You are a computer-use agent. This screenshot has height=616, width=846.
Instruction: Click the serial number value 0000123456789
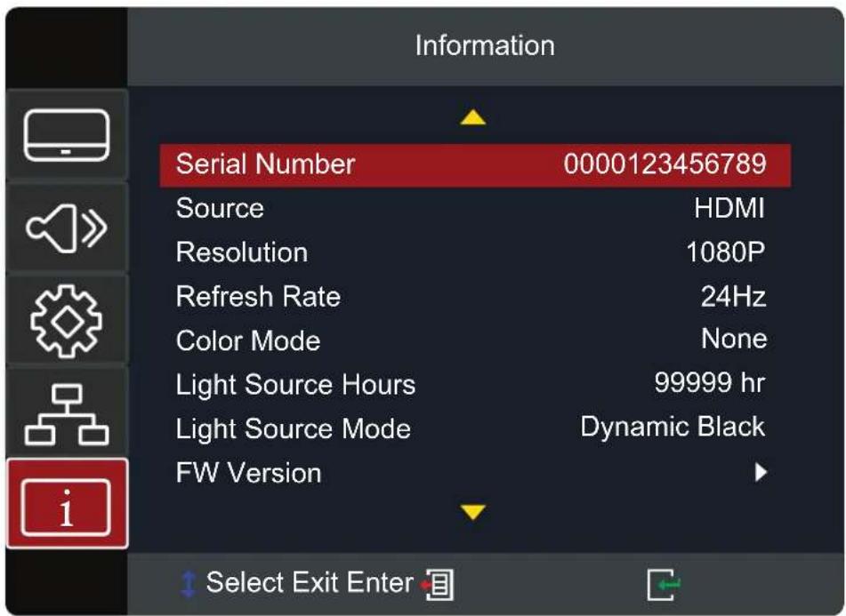pos(665,164)
